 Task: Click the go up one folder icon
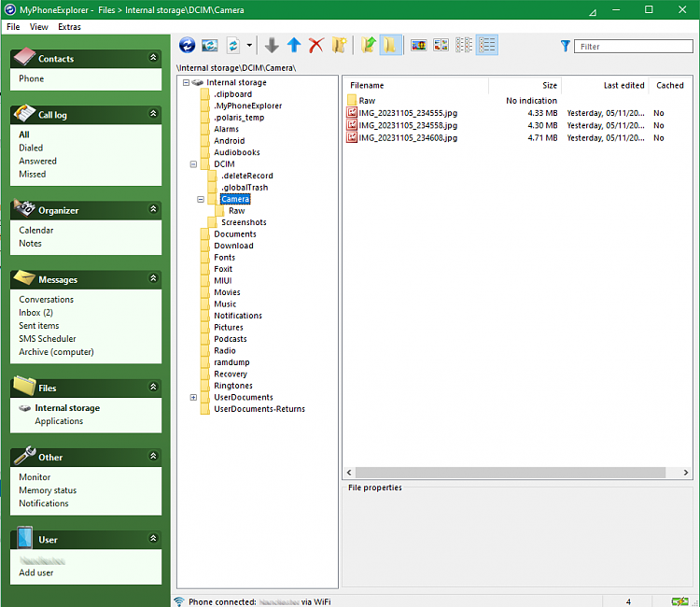(369, 45)
